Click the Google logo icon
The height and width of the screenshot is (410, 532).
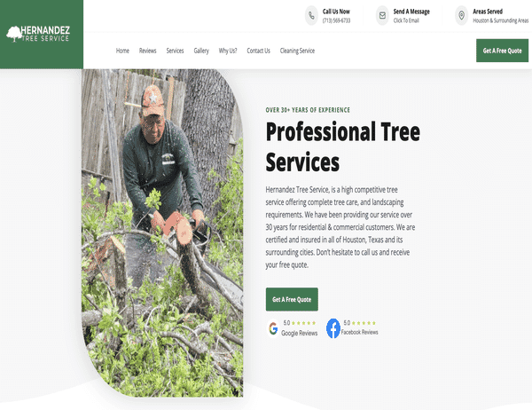point(273,328)
